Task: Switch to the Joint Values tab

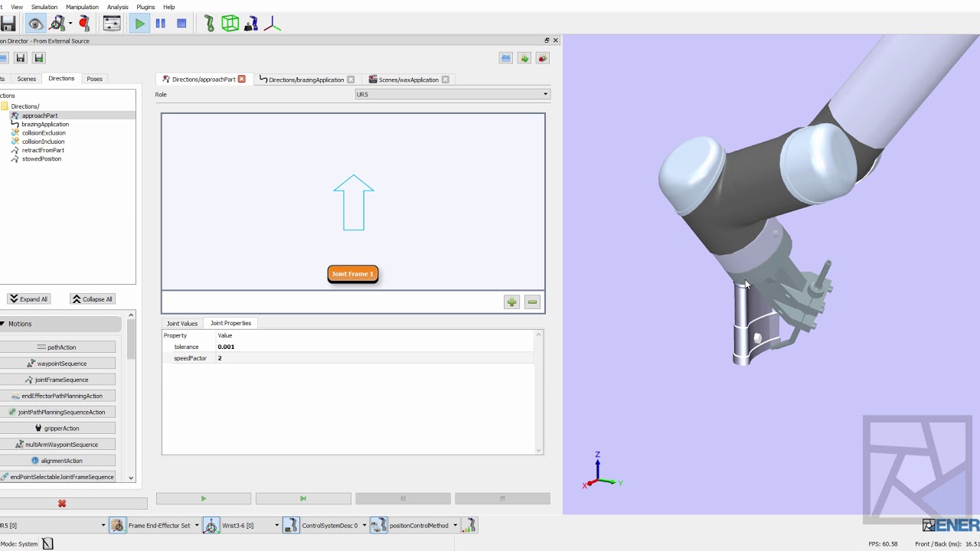Action: (182, 323)
